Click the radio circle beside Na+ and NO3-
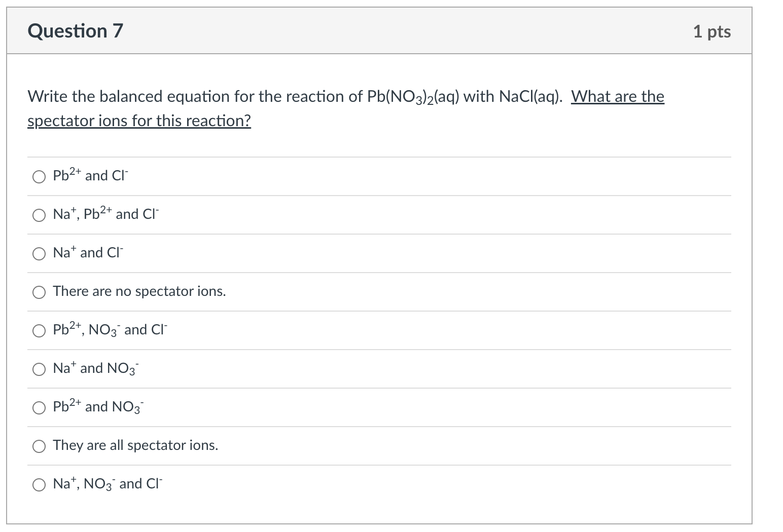 [39, 369]
